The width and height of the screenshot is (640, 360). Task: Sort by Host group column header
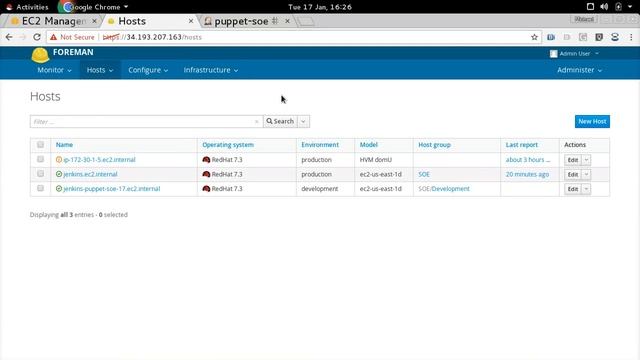434,145
